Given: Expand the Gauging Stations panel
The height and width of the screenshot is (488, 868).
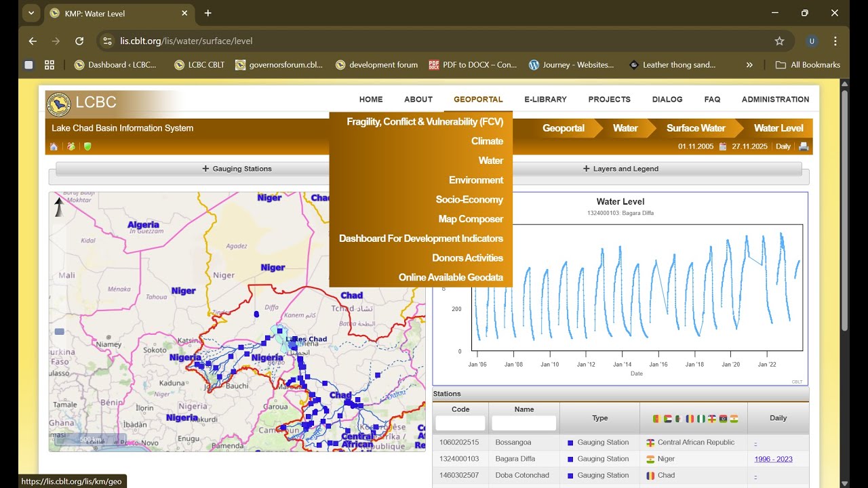Looking at the screenshot, I should click(x=237, y=169).
